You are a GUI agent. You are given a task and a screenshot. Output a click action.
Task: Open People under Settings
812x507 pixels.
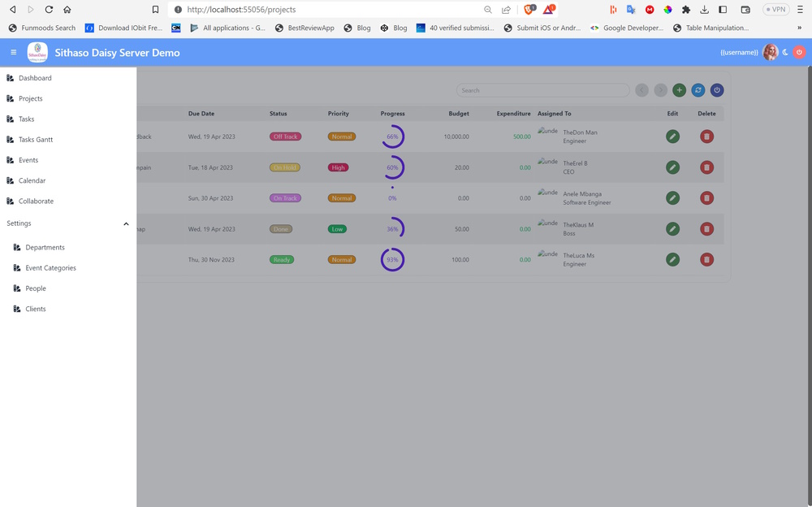point(36,288)
